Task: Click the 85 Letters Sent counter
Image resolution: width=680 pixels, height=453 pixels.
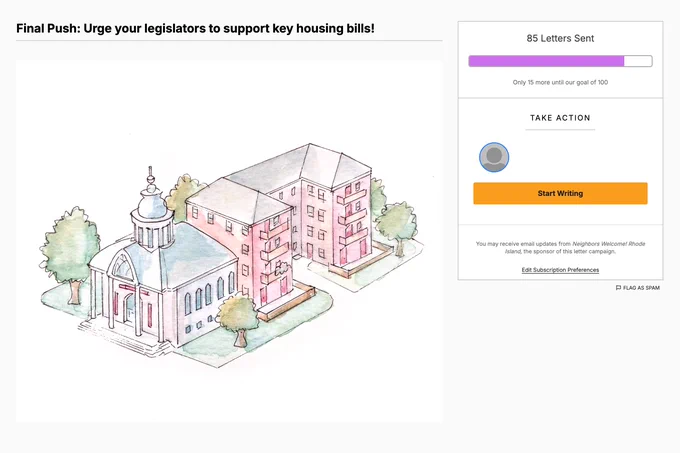Action: (560, 38)
